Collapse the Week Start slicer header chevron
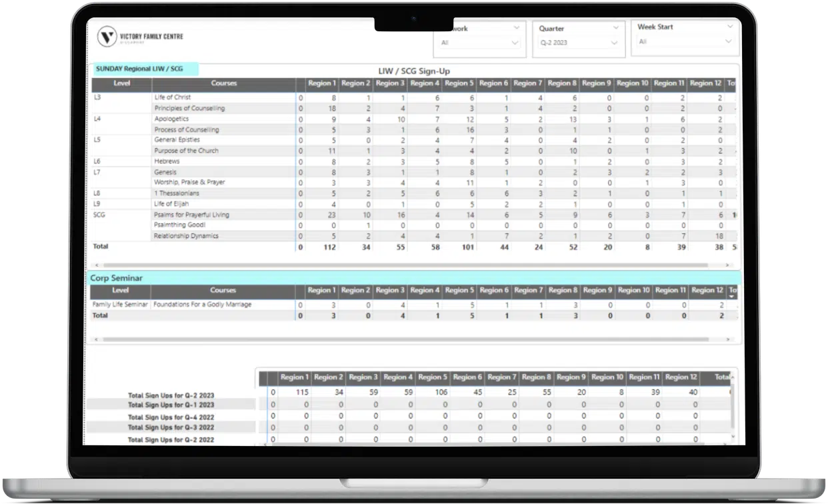 [x=730, y=27]
